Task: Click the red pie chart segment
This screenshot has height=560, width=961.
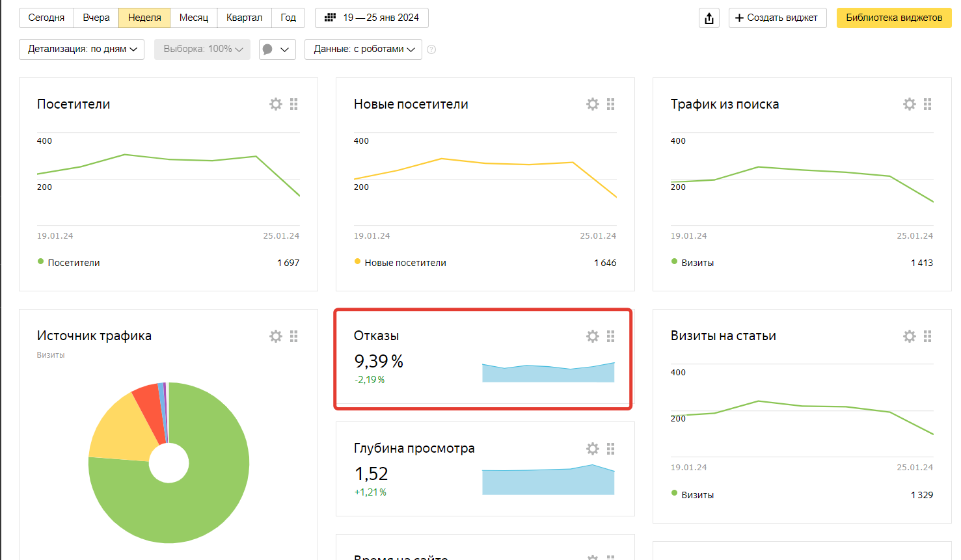Action: tap(151, 408)
